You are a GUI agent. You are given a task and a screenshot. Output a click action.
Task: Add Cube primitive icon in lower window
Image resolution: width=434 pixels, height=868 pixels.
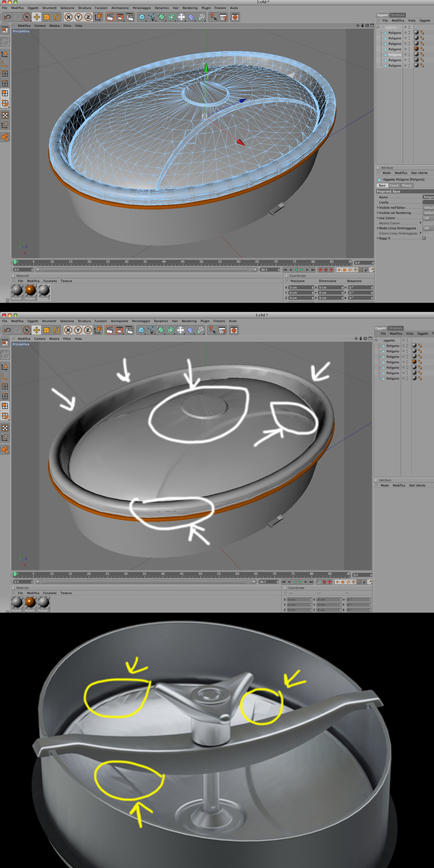point(141,330)
